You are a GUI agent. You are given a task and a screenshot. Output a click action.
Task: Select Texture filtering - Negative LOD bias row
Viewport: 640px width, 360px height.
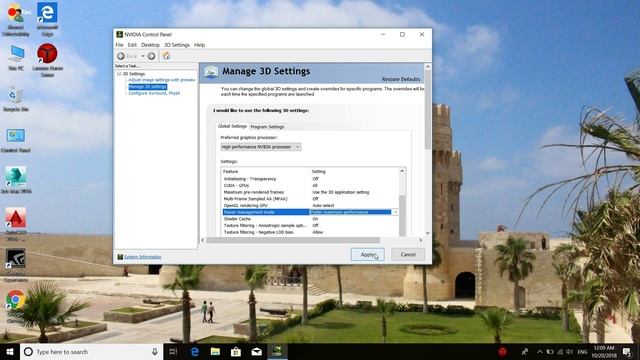(311, 232)
